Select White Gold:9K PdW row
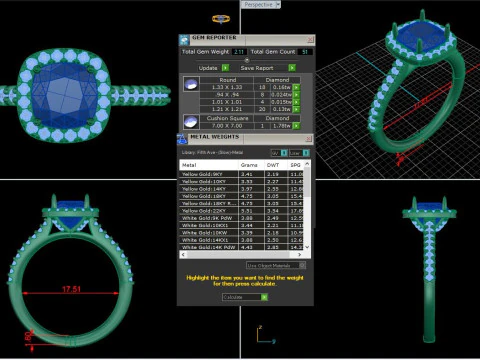The width and height of the screenshot is (480, 360). (x=242, y=218)
